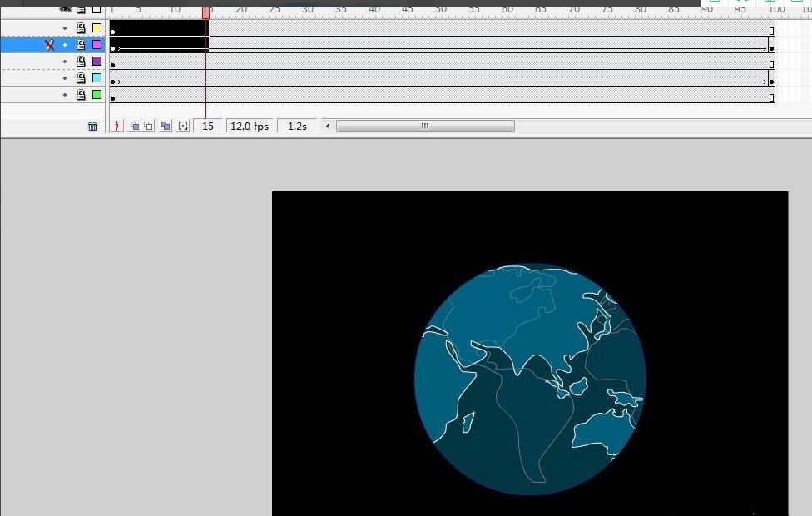Click the frame rate field 12.0 fps
Image resolution: width=812 pixels, height=516 pixels.
[250, 126]
